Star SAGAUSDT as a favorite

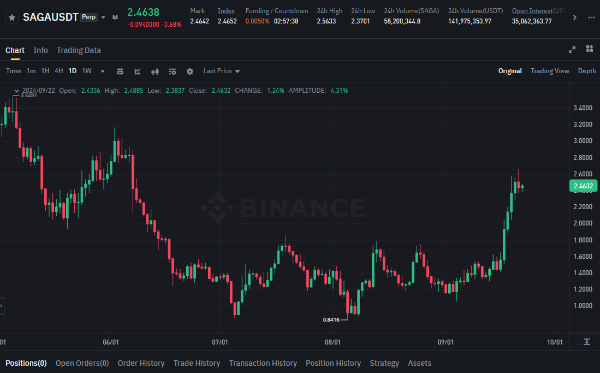12,18
